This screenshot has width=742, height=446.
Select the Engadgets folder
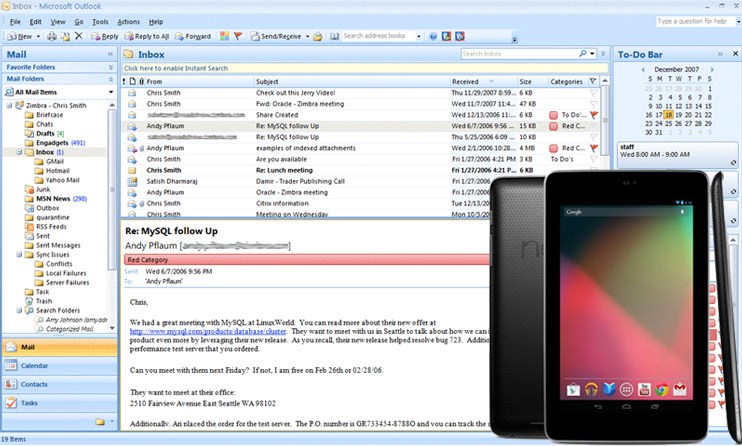55,143
